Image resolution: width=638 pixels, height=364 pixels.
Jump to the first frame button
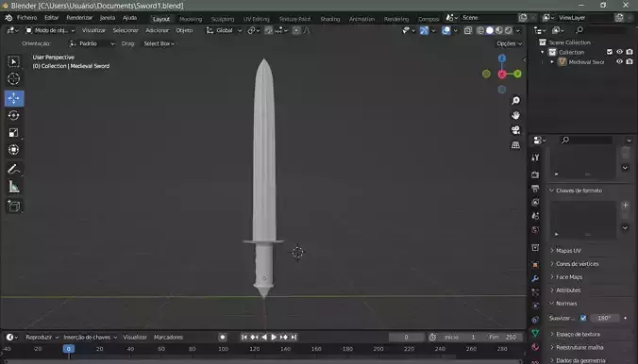tap(244, 338)
